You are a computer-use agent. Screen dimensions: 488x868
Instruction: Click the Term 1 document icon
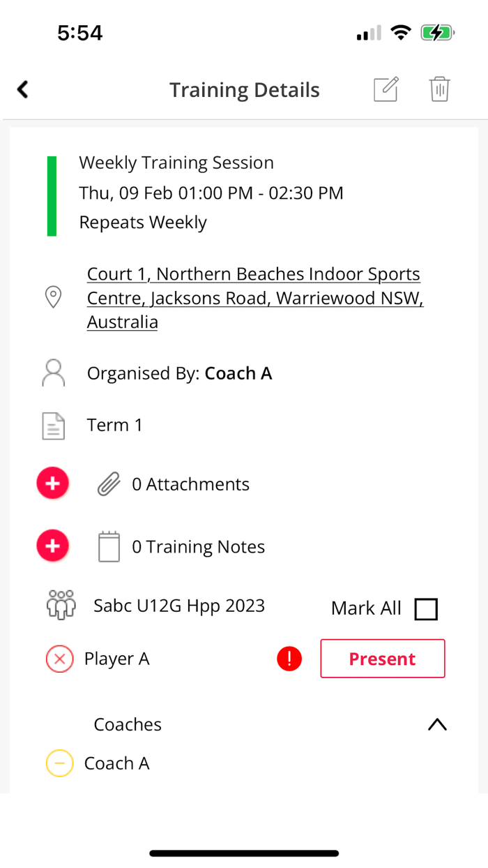53,424
